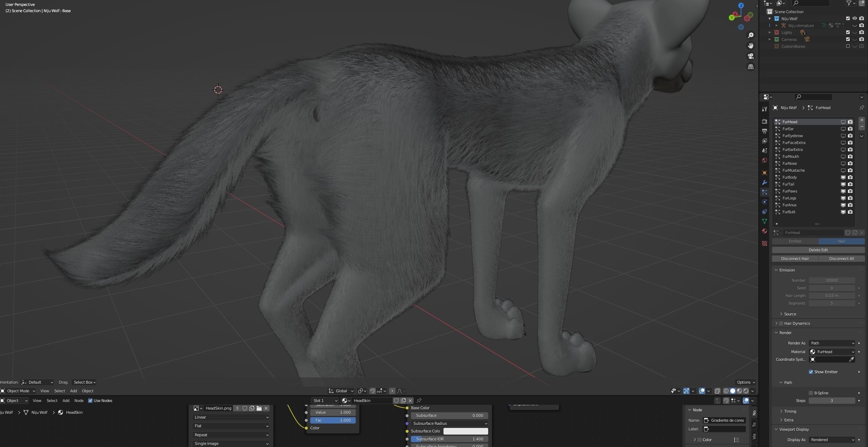This screenshot has width=868, height=447.
Task: Open the Material properties tab
Action: [x=765, y=231]
